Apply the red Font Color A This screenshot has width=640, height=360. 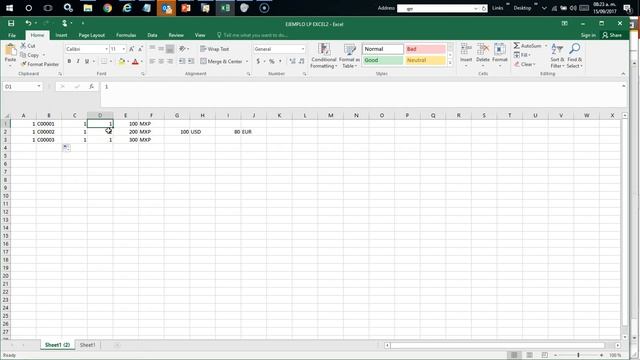point(135,61)
